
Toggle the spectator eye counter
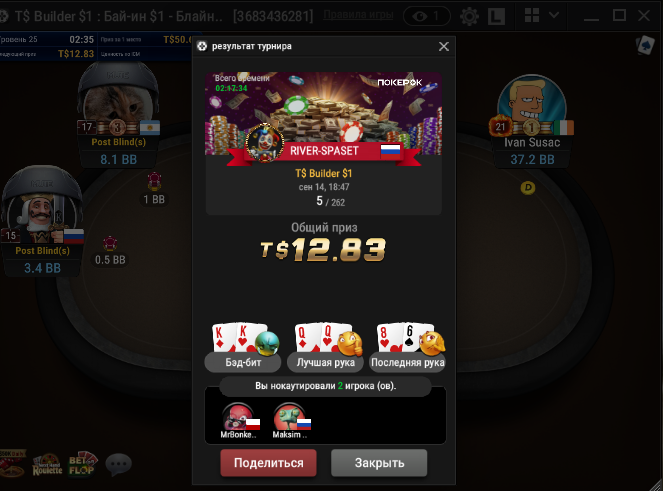point(426,16)
